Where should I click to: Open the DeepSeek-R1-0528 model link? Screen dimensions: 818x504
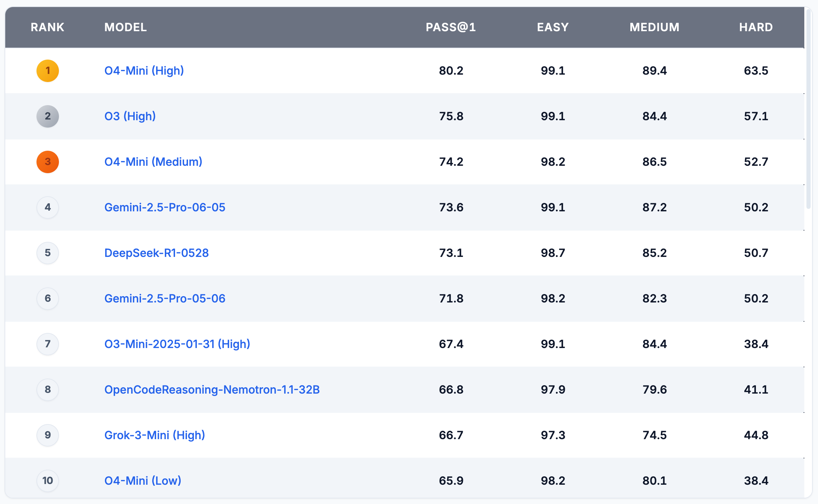(x=156, y=253)
